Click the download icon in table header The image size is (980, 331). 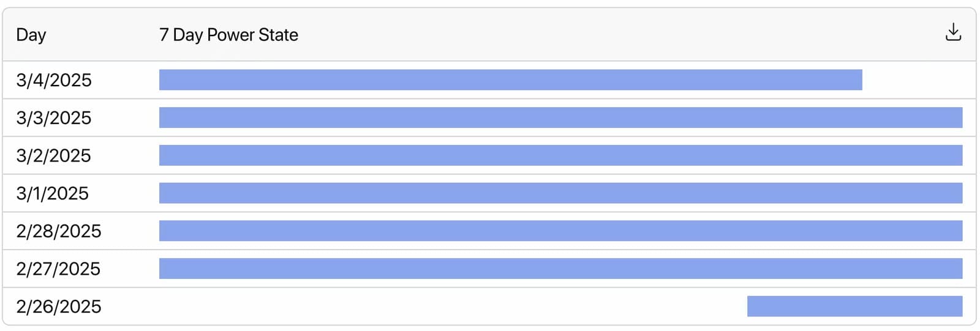tap(953, 32)
